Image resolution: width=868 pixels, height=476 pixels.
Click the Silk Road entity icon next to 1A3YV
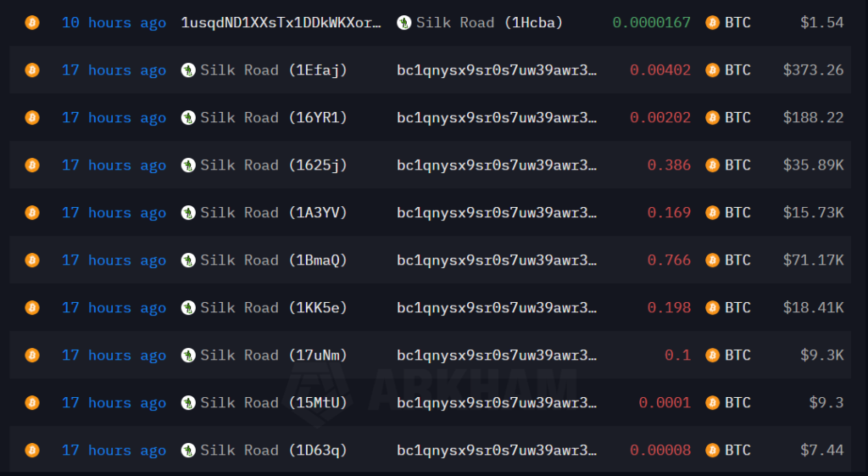click(188, 213)
